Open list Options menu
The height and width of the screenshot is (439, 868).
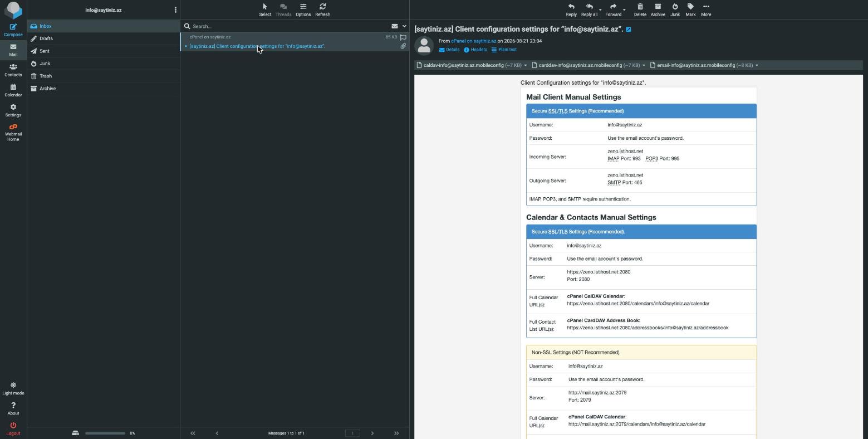(x=303, y=10)
